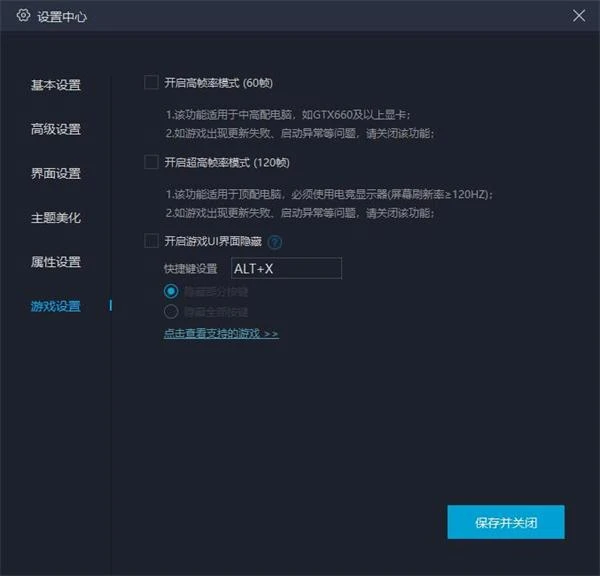Click the gear icon beside 设置中心
Screen dimensions: 600x576
coord(23,16)
